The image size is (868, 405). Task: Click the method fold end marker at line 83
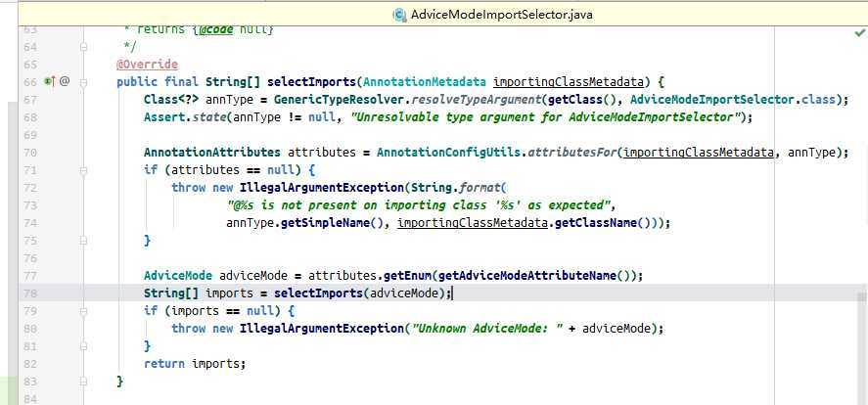click(x=83, y=382)
